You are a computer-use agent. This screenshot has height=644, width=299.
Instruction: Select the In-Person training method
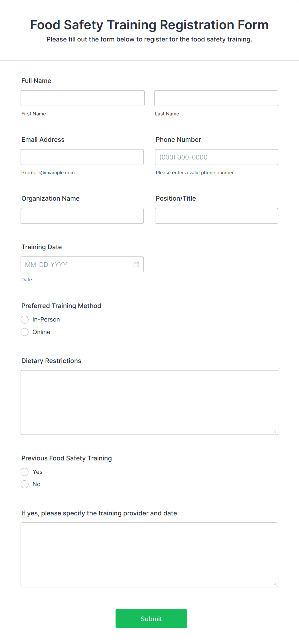click(25, 320)
